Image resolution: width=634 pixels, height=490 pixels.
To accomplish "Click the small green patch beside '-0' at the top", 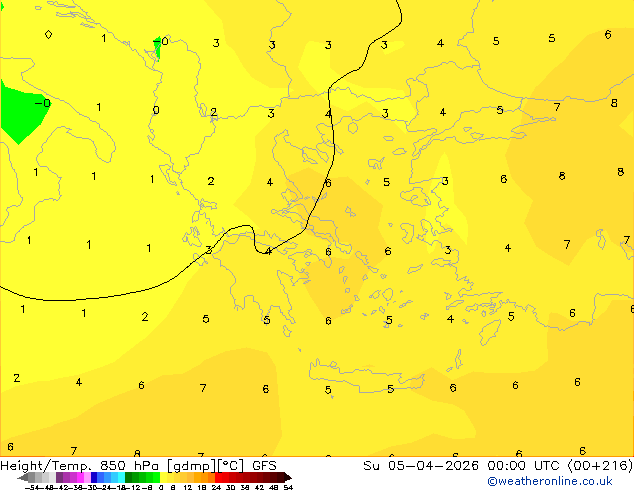I will tap(158, 49).
